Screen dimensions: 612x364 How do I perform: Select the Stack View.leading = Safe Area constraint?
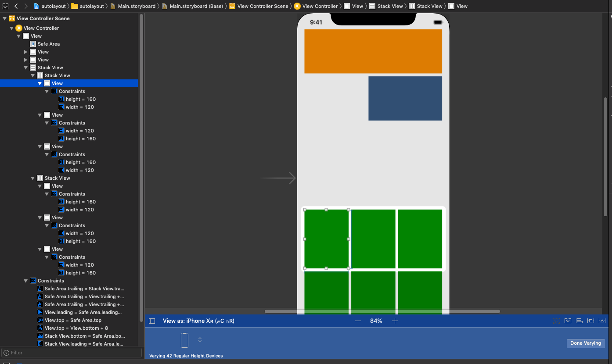pos(80,344)
